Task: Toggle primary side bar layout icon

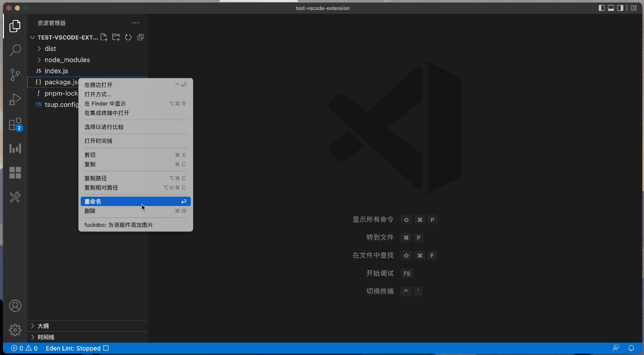Action: click(x=602, y=8)
